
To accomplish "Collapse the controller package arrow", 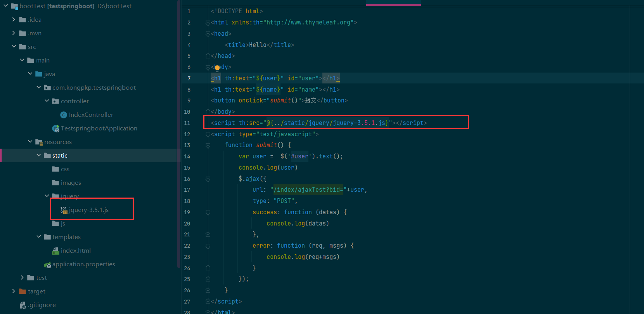I will pos(47,101).
